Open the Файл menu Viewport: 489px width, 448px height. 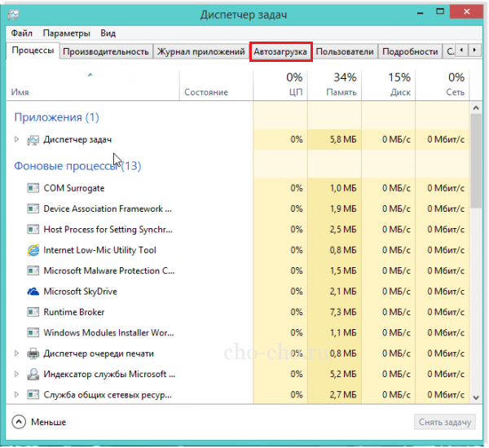tap(22, 33)
